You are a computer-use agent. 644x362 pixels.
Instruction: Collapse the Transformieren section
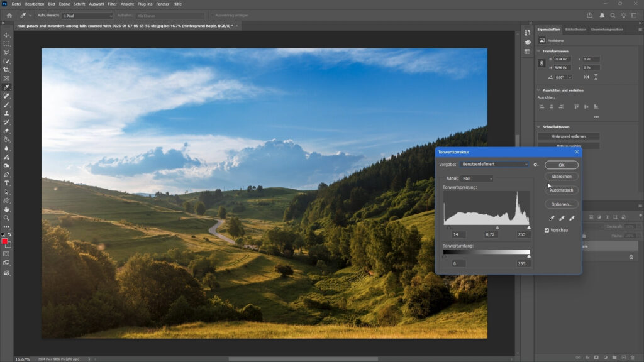click(x=539, y=51)
